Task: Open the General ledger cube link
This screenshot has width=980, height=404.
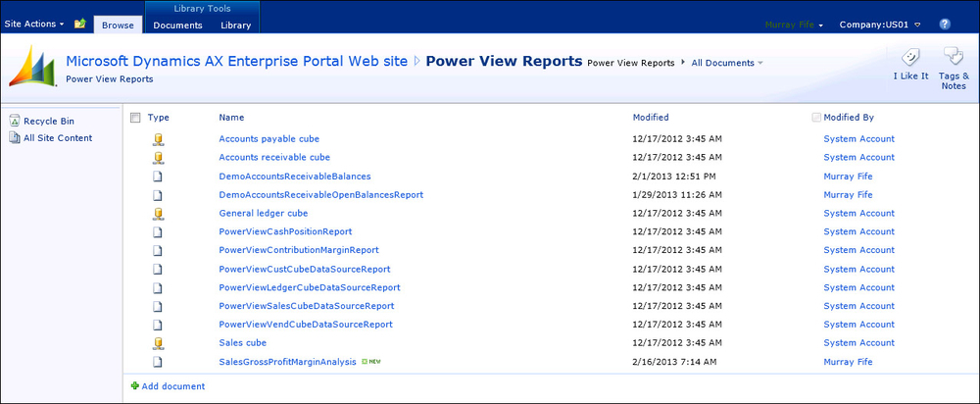Action: click(263, 213)
